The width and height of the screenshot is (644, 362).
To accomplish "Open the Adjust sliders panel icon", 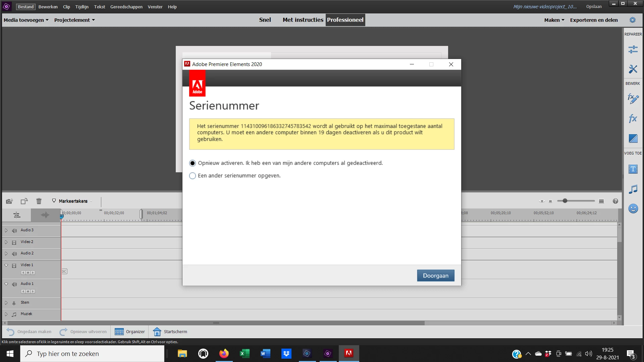I will pyautogui.click(x=633, y=50).
